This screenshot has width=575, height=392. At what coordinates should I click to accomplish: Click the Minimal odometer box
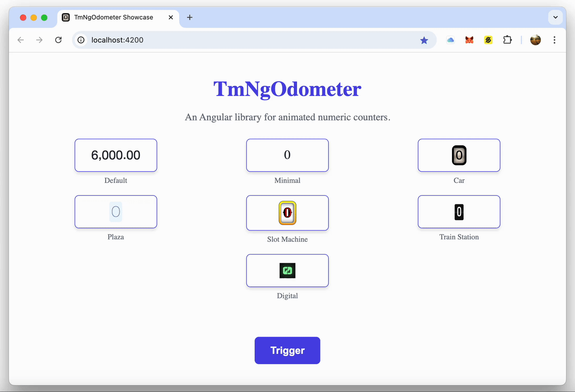tap(287, 155)
